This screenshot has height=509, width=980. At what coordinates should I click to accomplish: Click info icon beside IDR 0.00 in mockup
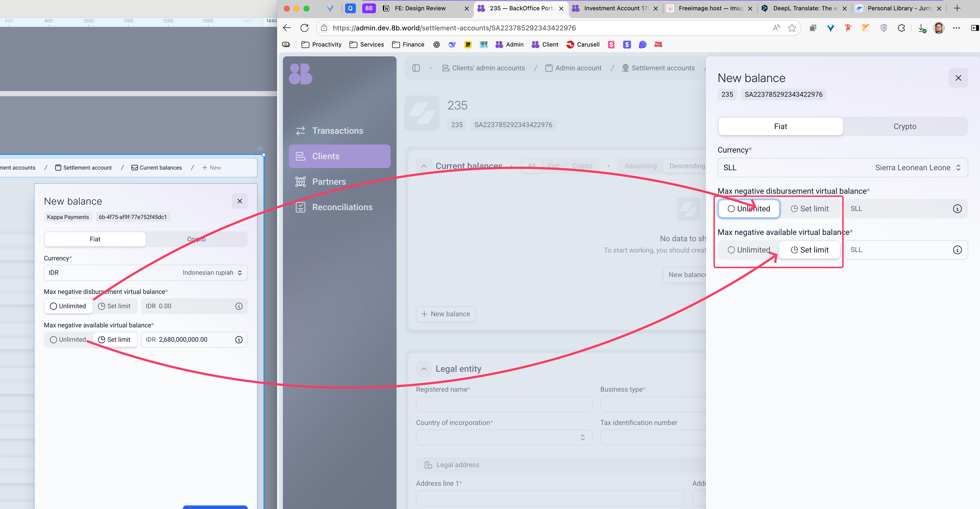(x=239, y=306)
